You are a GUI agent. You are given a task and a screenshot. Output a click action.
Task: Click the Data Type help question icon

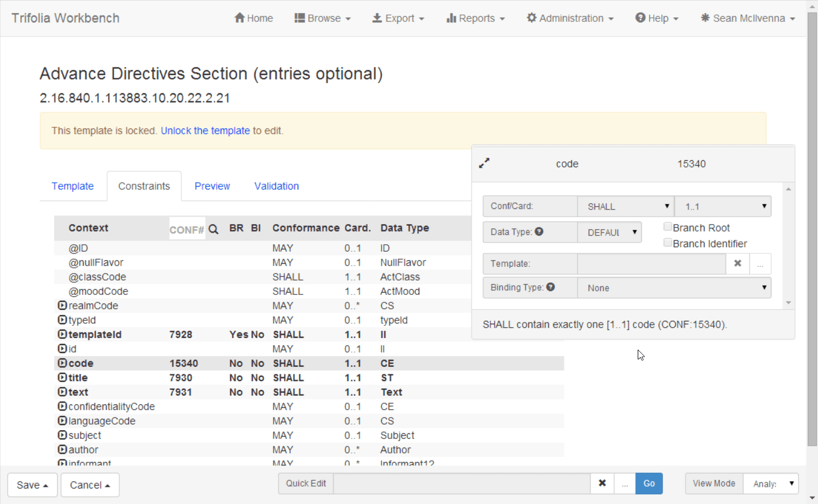tap(539, 232)
